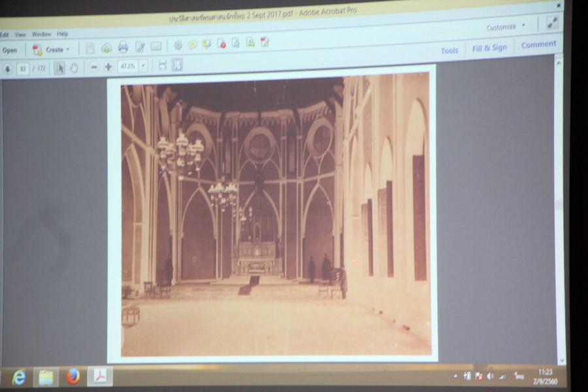588x392 pixels.
Task: Open the zoom level dropdown arrow
Action: (x=143, y=66)
